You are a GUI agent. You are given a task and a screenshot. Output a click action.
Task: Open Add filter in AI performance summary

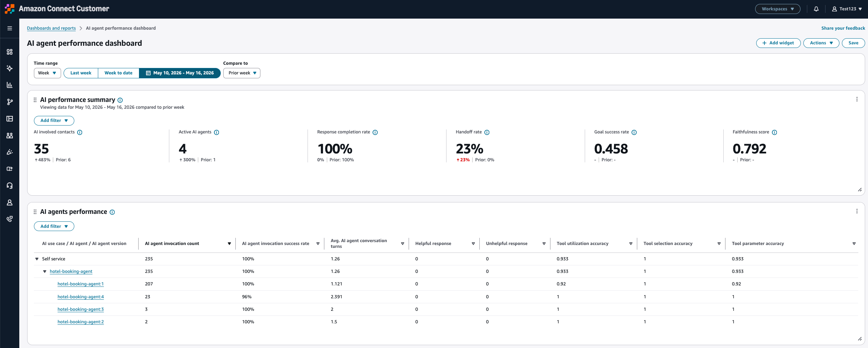54,121
